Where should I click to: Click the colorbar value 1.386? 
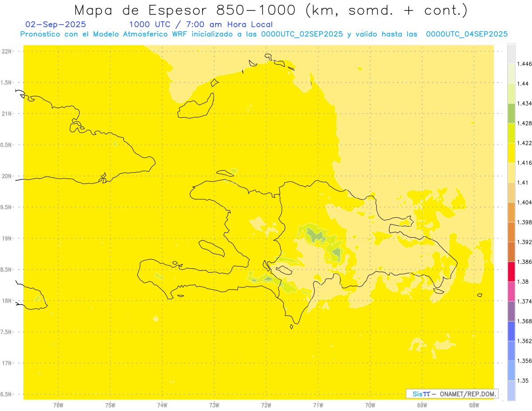(x=525, y=262)
